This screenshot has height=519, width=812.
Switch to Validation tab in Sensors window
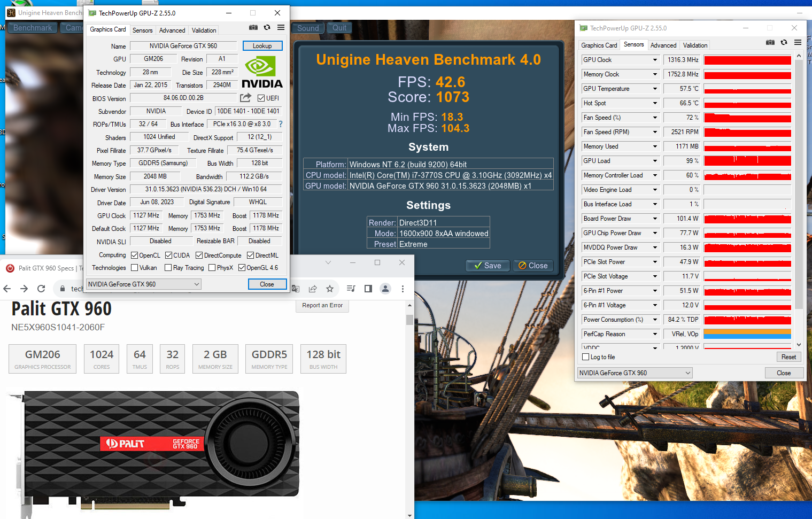click(x=695, y=45)
